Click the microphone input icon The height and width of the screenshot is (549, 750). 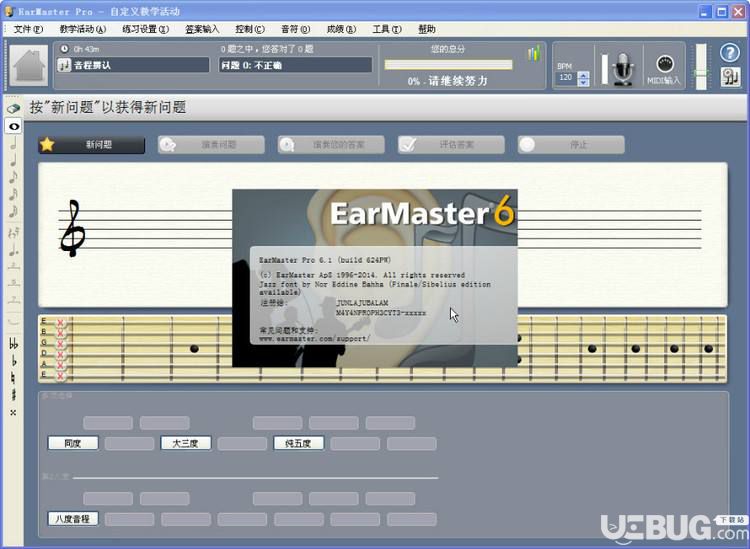(622, 69)
